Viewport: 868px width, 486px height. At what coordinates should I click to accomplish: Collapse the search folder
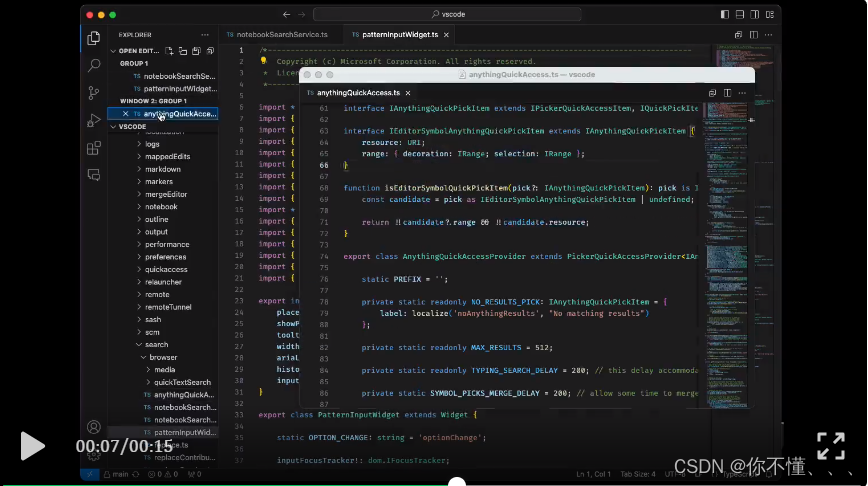click(139, 344)
